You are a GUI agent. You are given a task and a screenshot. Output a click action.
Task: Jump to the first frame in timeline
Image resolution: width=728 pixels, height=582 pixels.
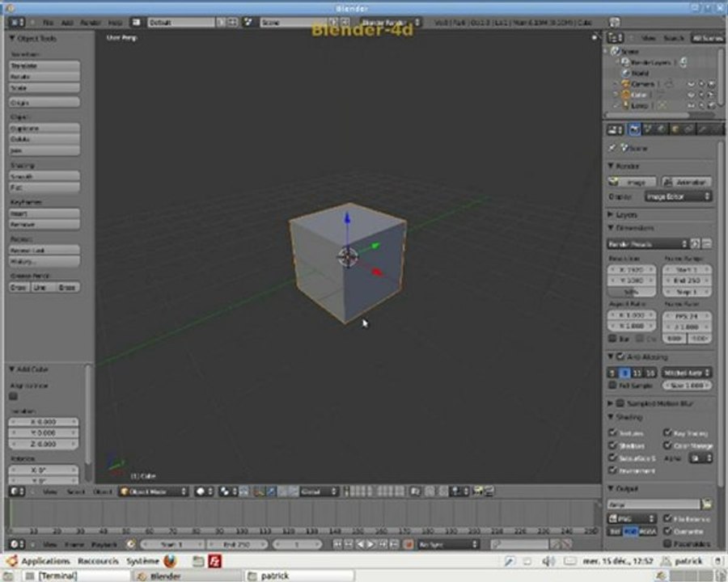click(337, 544)
